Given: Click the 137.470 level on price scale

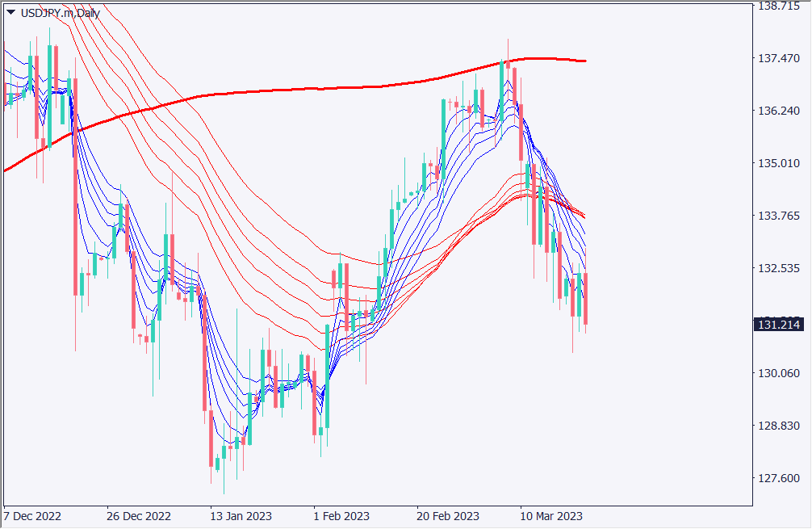Looking at the screenshot, I should click(780, 58).
